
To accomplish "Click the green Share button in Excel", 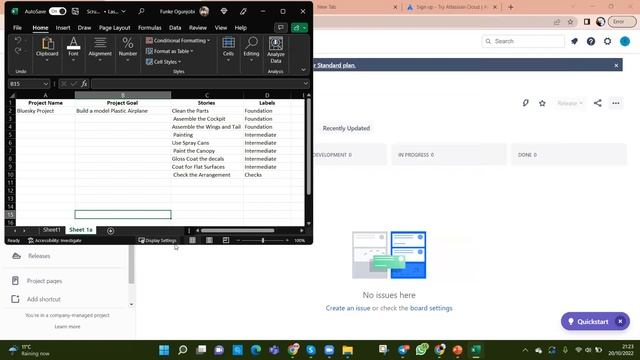I will tap(299, 28).
